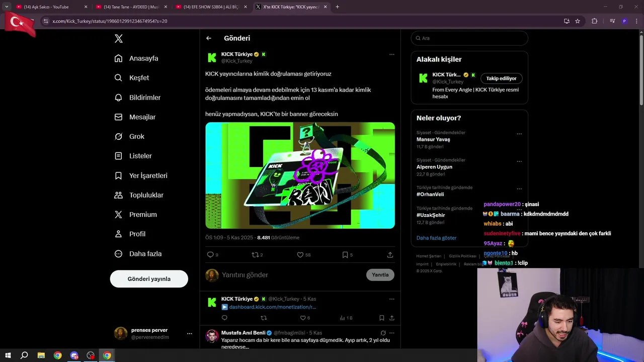Open dashboard.kick.com monetization link
The width and height of the screenshot is (644, 362).
[x=272, y=307]
